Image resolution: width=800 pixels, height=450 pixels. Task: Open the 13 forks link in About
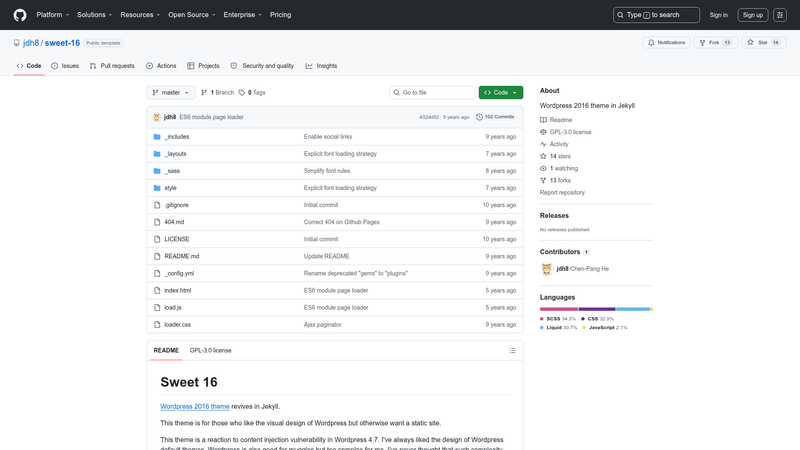[x=555, y=181]
